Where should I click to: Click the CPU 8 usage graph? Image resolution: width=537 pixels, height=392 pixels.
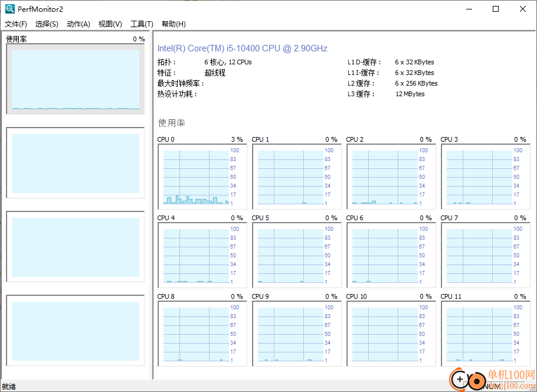(202, 334)
